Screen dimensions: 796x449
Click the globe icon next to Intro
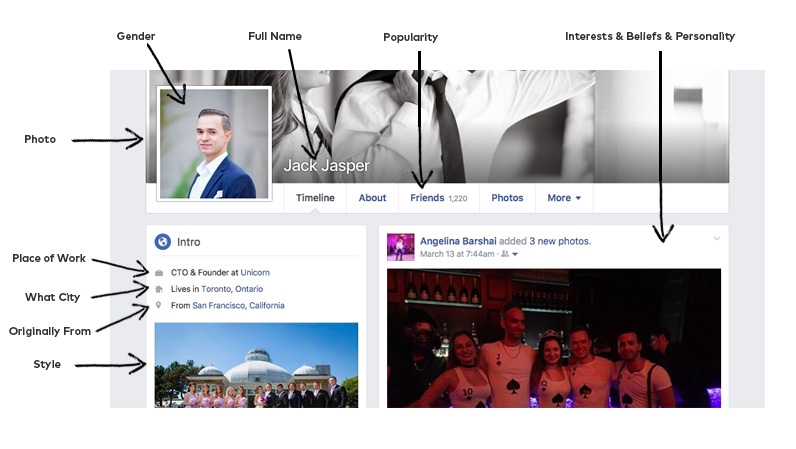[162, 242]
